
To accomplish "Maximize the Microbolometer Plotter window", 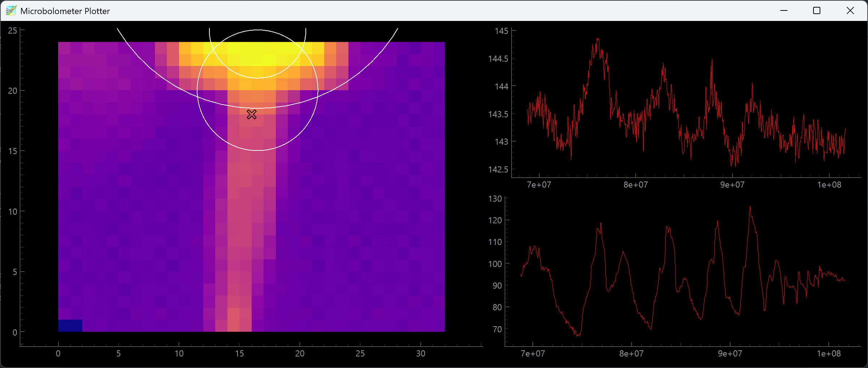I will click(817, 11).
